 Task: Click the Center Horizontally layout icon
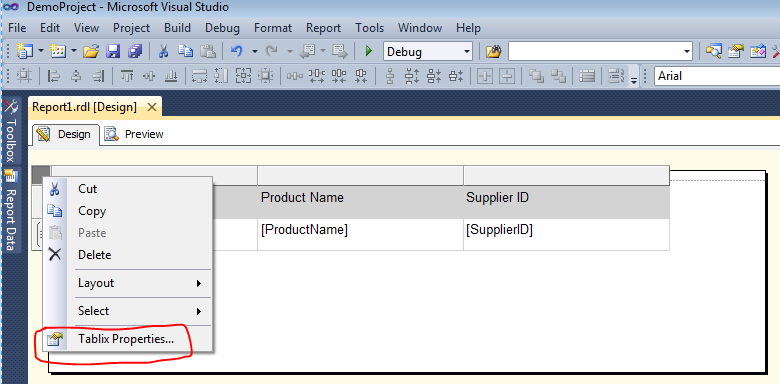(x=485, y=76)
